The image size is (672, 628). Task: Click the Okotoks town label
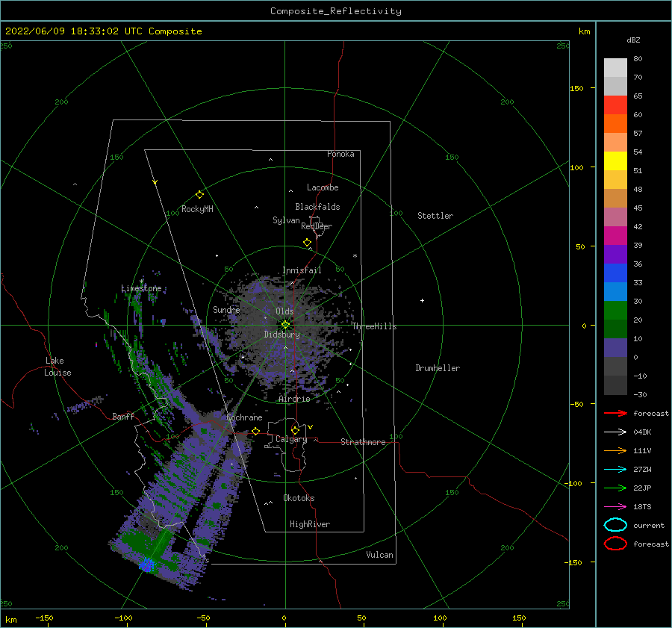299,498
